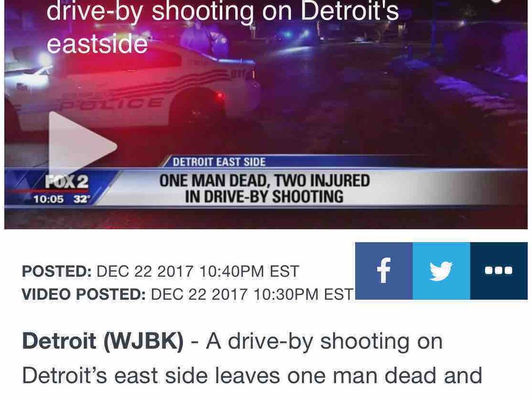
Task: Click the bold 'VIDEO POSTED:' label
Action: (84, 294)
